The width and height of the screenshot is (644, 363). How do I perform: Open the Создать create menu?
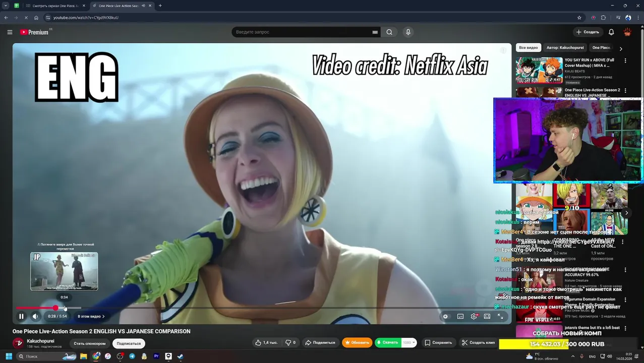tap(588, 32)
